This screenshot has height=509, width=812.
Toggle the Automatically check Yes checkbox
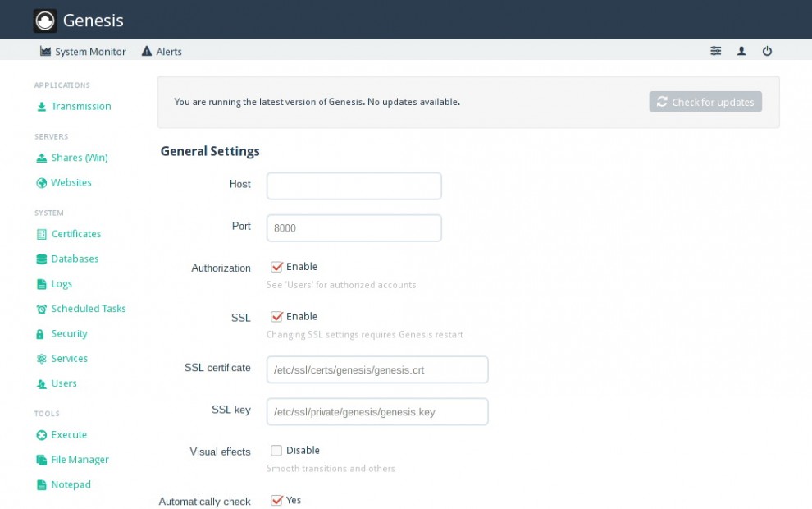click(x=276, y=500)
